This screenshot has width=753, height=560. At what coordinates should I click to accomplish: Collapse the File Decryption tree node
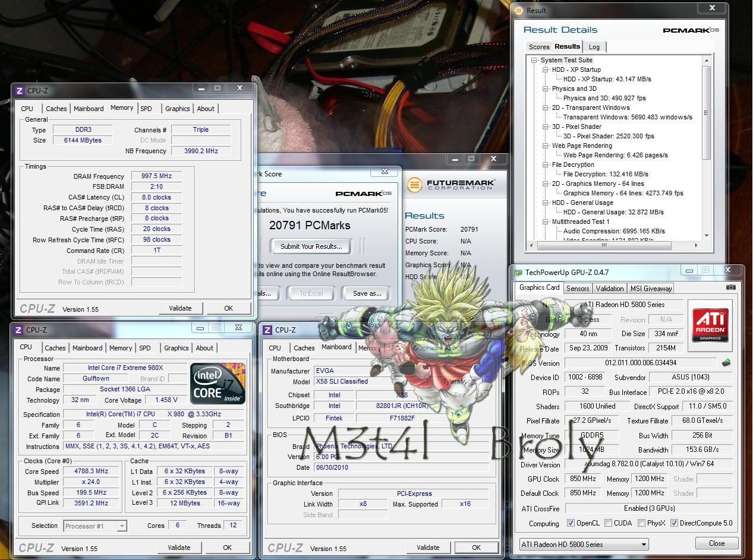546,164
